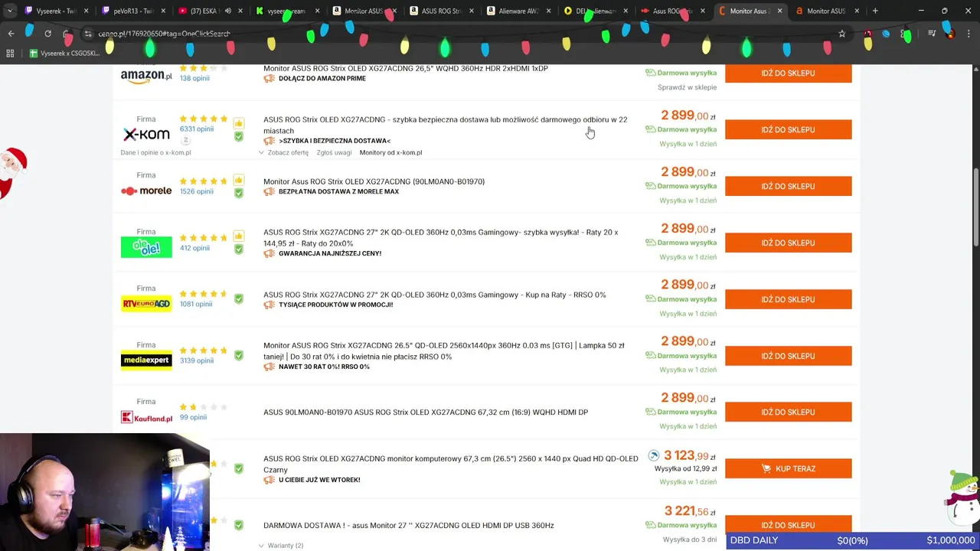Click RTV Euro AGD green shield badge
This screenshot has height=551, width=980.
coord(238,298)
